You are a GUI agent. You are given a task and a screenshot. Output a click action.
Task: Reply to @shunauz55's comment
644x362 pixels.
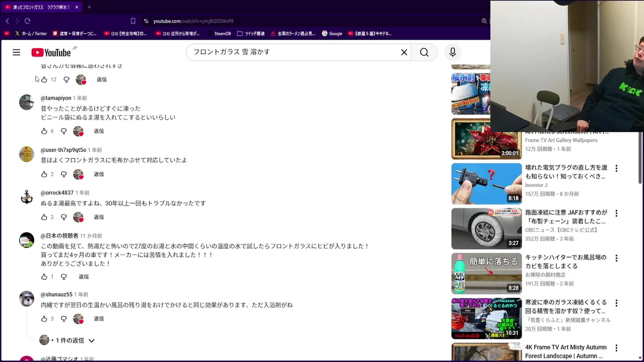99,319
